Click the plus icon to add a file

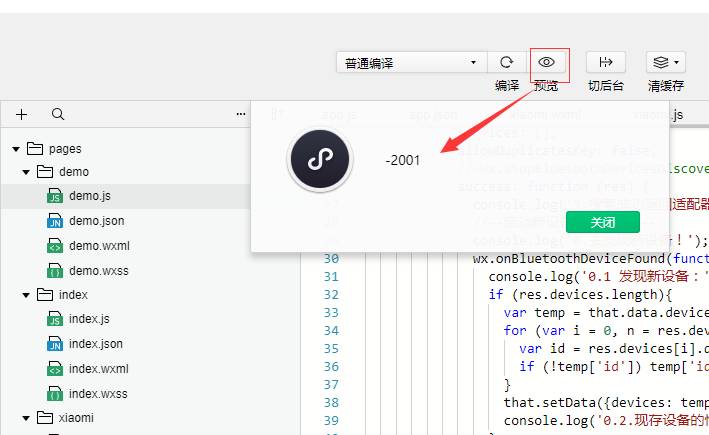pos(21,114)
